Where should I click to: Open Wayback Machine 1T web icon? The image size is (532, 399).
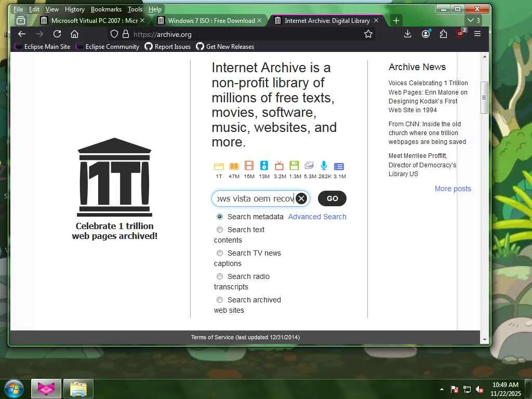click(219, 166)
